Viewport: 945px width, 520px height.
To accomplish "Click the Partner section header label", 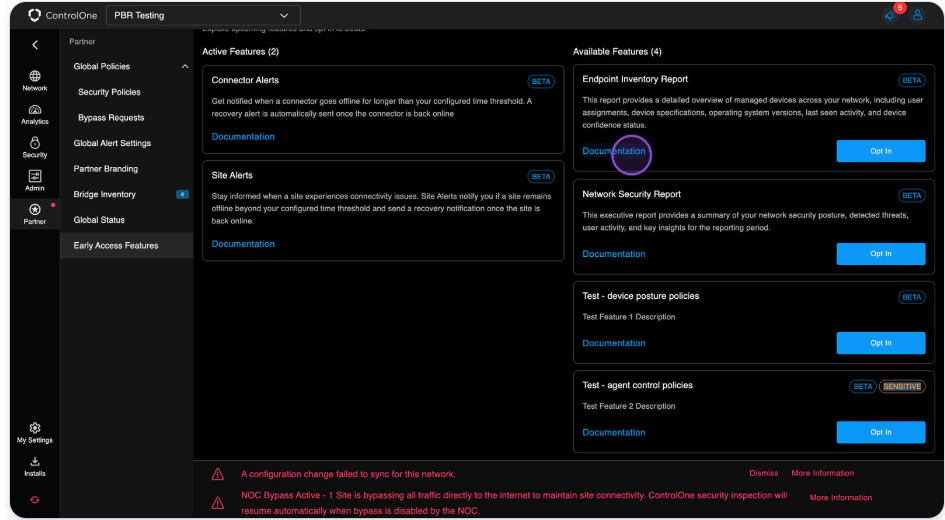I will point(82,42).
